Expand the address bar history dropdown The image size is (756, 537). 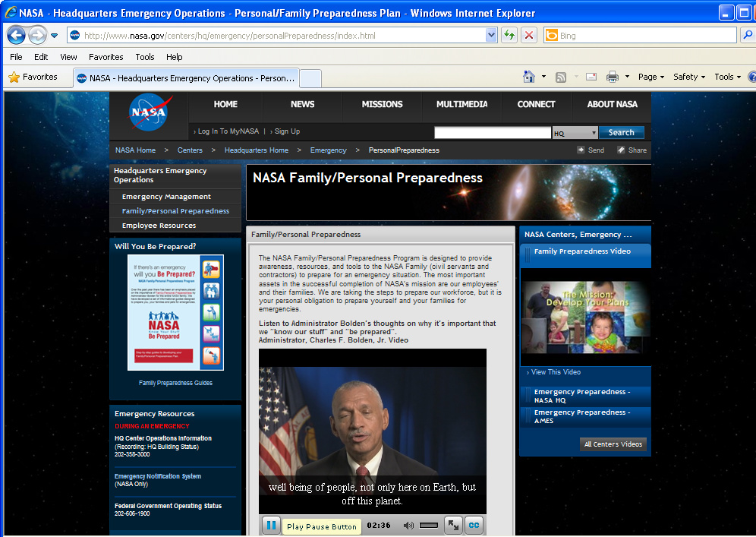click(x=491, y=35)
